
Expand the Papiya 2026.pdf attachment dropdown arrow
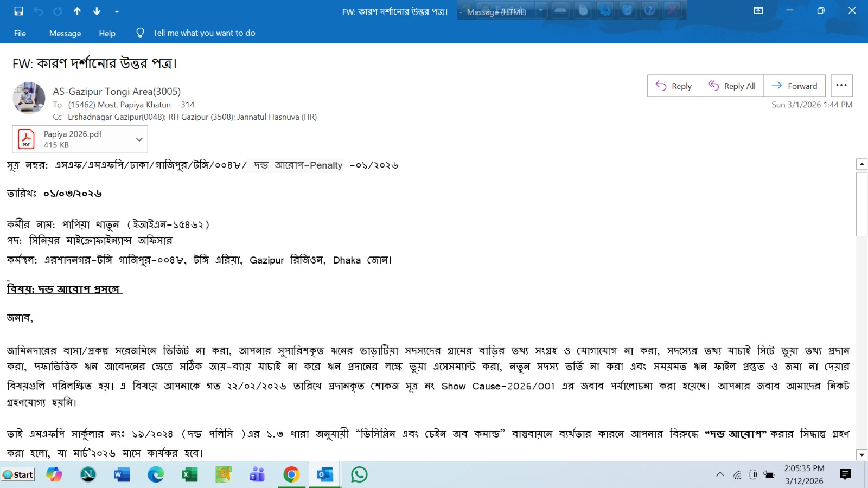point(139,139)
